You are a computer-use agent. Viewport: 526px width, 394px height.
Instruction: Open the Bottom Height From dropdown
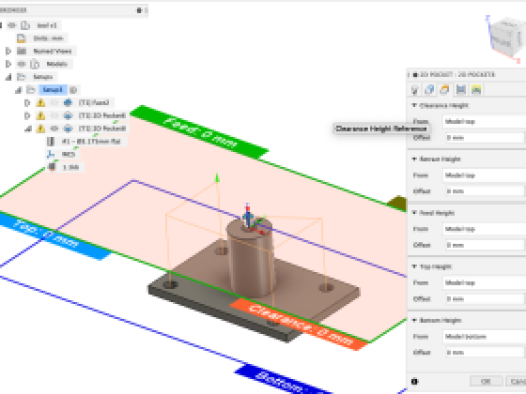484,337
